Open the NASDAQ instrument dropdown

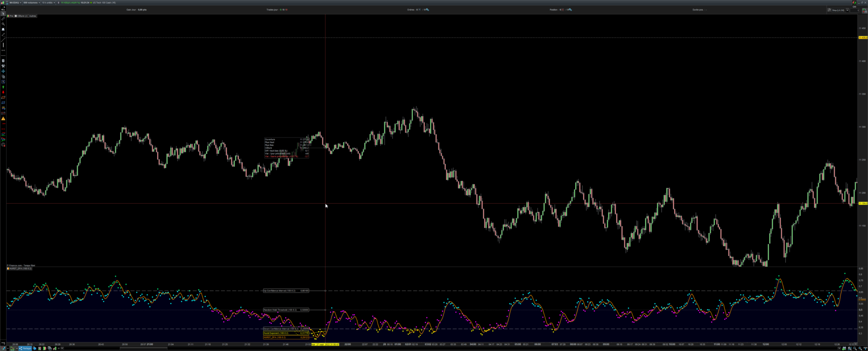point(15,3)
